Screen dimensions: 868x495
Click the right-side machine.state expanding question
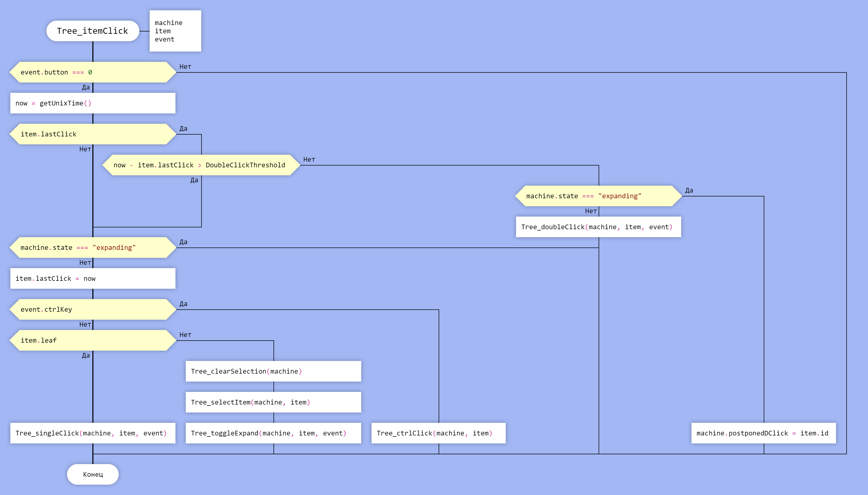click(598, 196)
